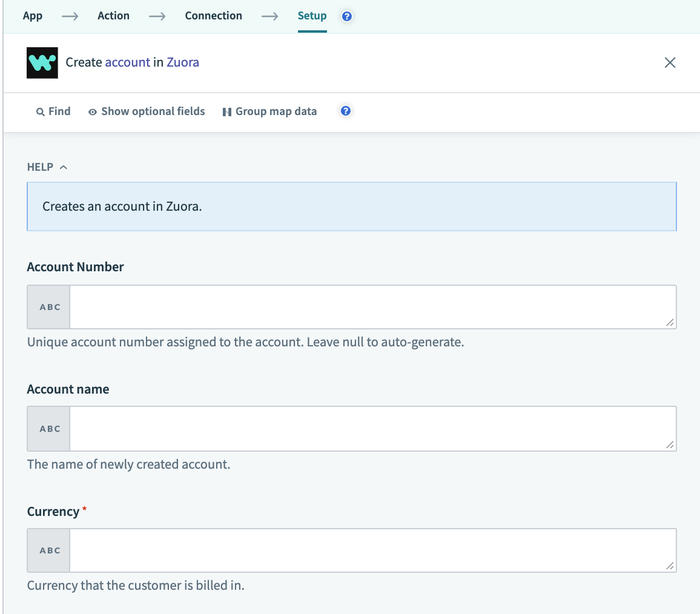Click the arrow between Connection and Setup
The width and height of the screenshot is (700, 614).
point(269,16)
